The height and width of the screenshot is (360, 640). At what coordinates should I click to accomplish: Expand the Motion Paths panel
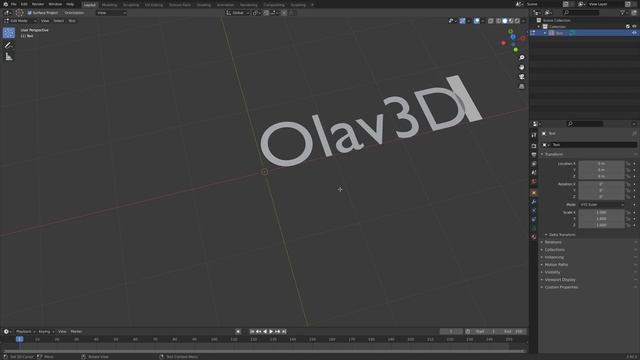coord(555,264)
